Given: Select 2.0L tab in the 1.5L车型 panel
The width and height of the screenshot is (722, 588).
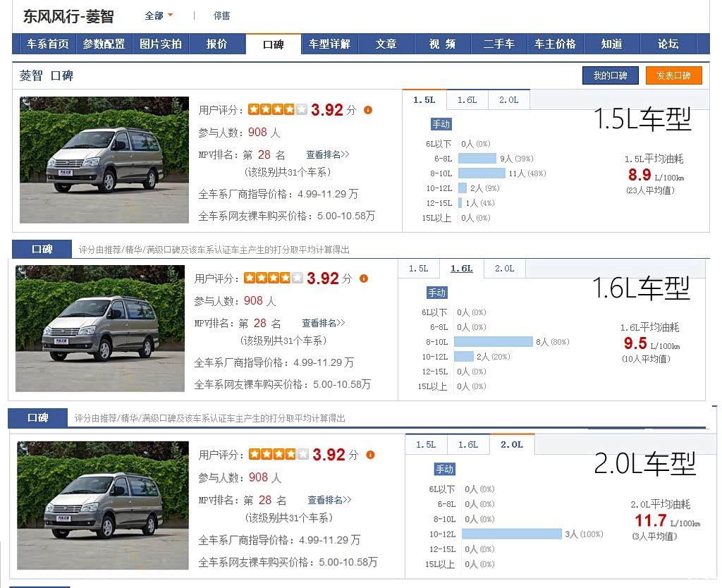Looking at the screenshot, I should coord(509,100).
